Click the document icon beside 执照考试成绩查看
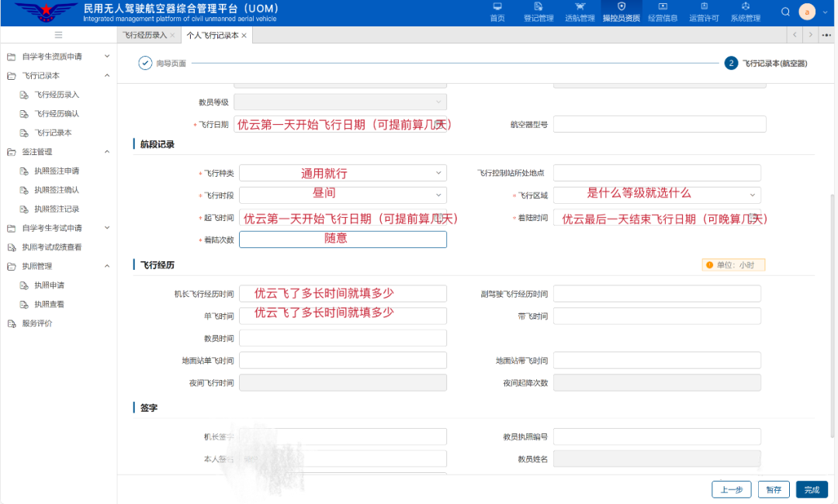The height and width of the screenshot is (504, 838). 11,247
